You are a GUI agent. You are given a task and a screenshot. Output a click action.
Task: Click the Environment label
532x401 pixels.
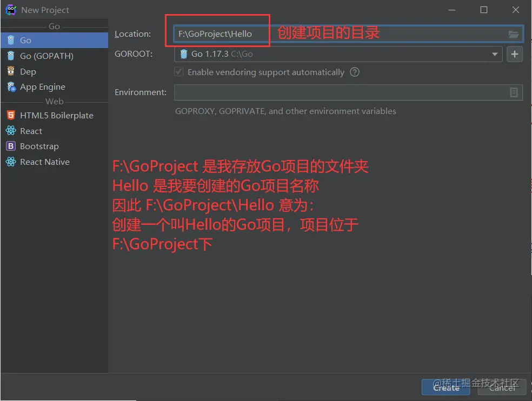pos(141,92)
